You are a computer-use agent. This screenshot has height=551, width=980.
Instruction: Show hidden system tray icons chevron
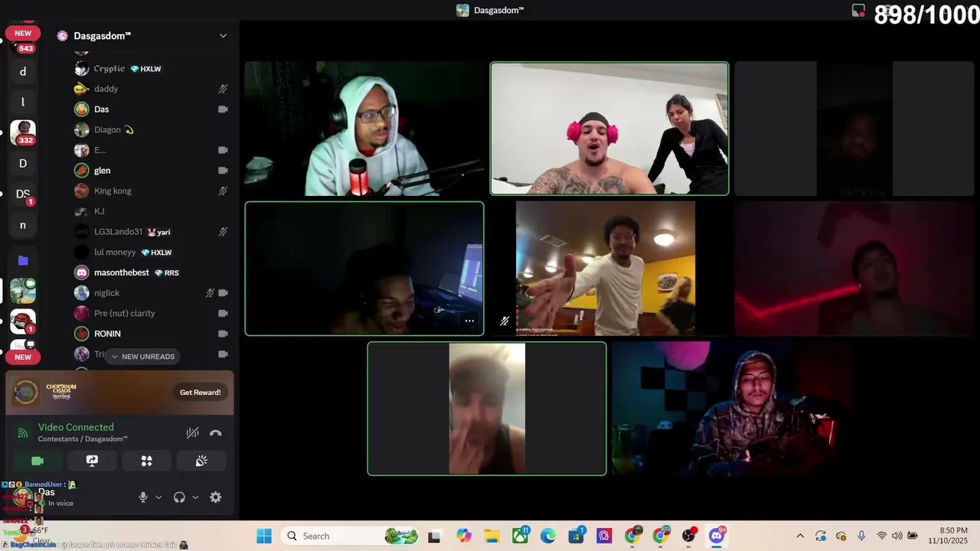pyautogui.click(x=800, y=536)
